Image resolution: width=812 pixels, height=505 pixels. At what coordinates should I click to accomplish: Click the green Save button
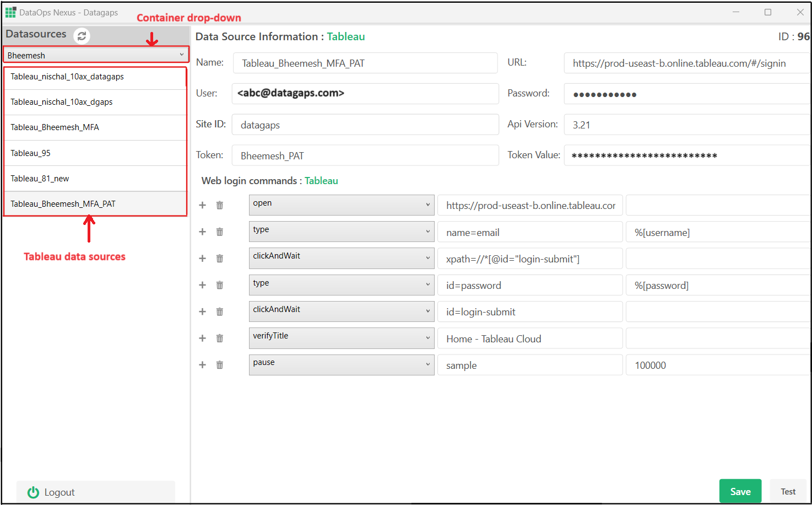[x=740, y=491]
